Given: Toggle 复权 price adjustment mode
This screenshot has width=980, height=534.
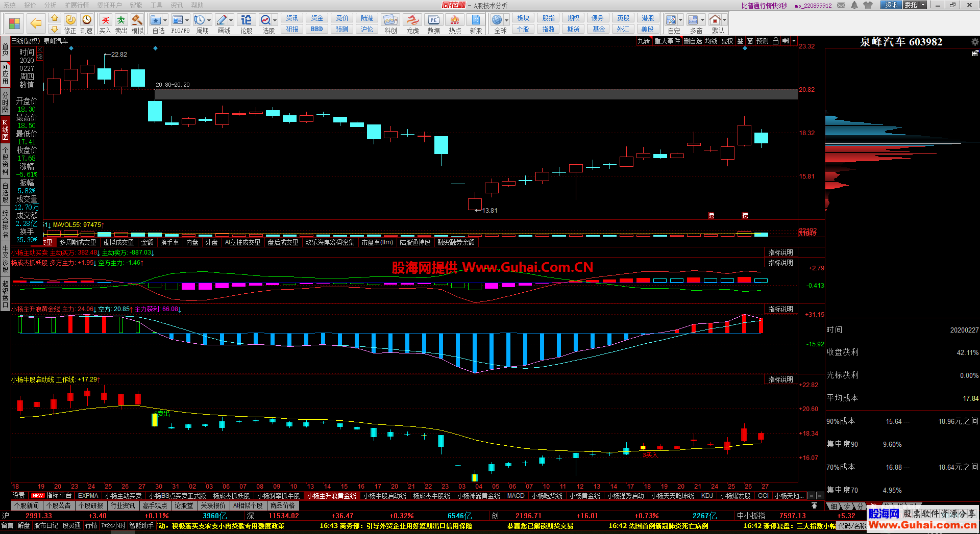Looking at the screenshot, I should pyautogui.click(x=727, y=41).
